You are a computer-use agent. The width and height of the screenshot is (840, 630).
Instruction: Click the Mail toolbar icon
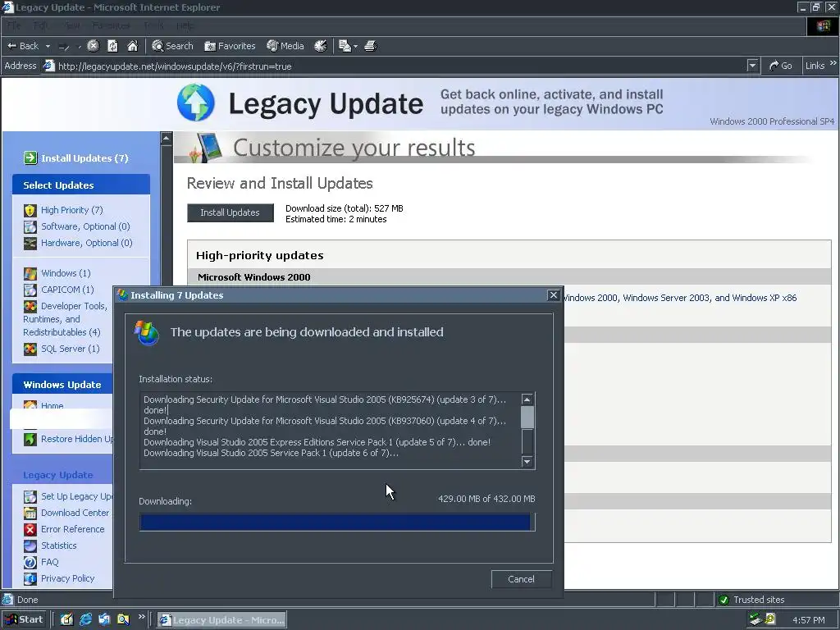click(345, 46)
